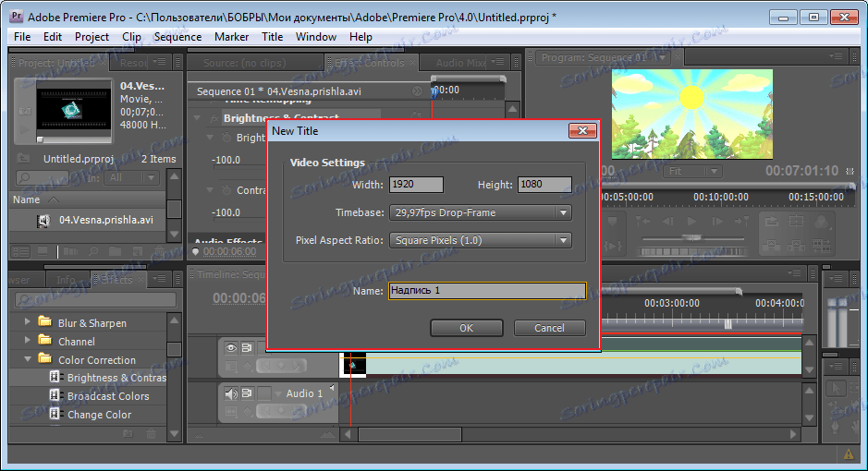Collapse the Color Correction effects folder
868x471 pixels.
27,358
